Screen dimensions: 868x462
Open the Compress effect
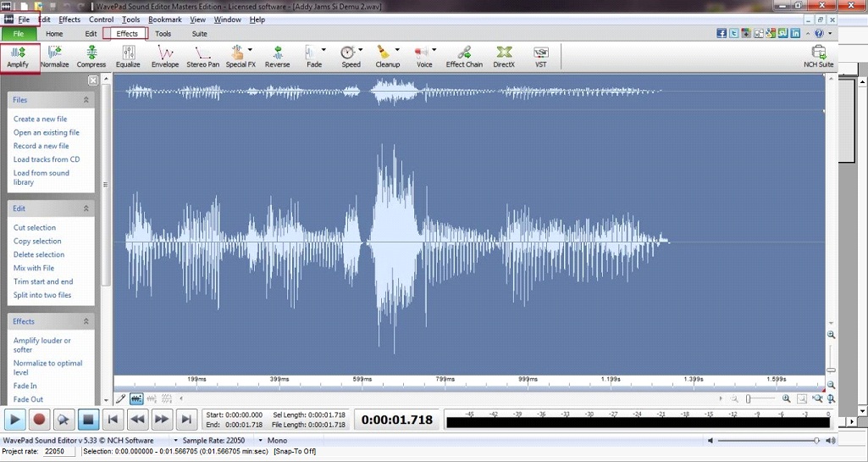pos(91,58)
